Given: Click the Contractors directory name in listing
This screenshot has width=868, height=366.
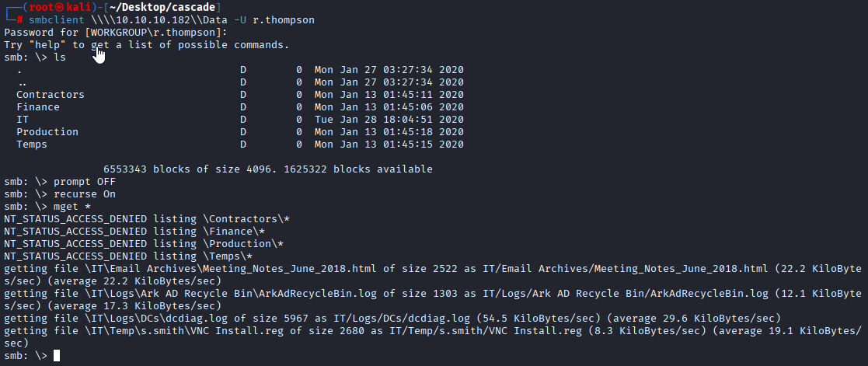Looking at the screenshot, I should click(x=51, y=95).
